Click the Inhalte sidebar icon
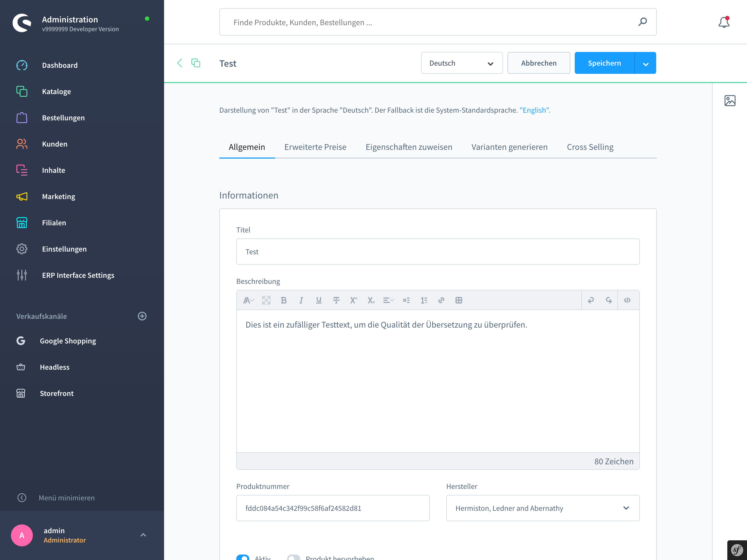Image resolution: width=747 pixels, height=560 pixels. point(22,170)
